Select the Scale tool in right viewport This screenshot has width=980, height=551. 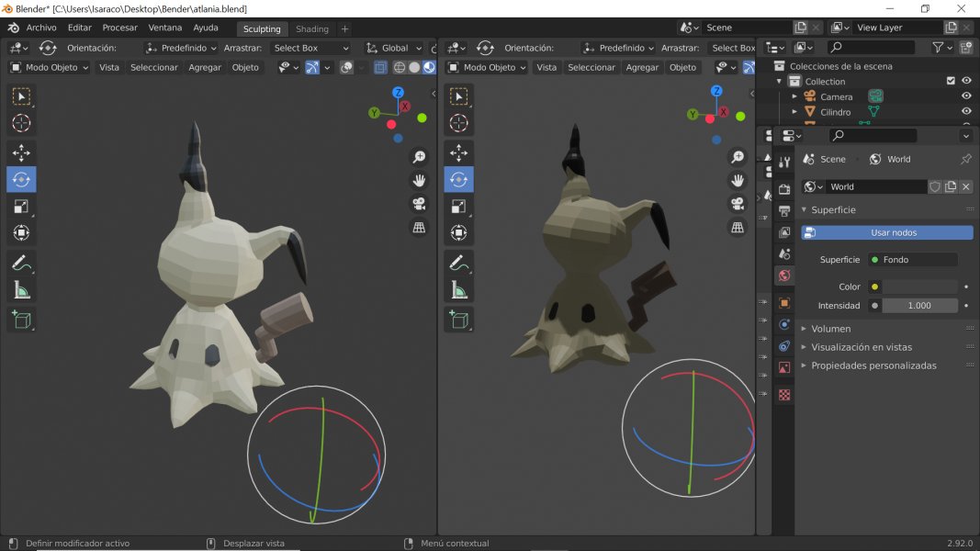coord(458,206)
